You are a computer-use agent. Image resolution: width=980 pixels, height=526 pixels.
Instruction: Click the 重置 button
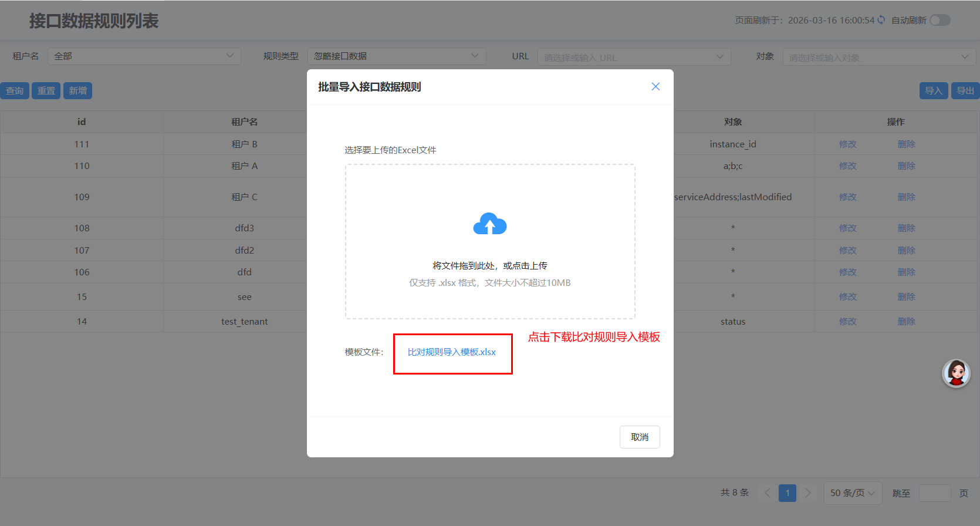coord(46,90)
